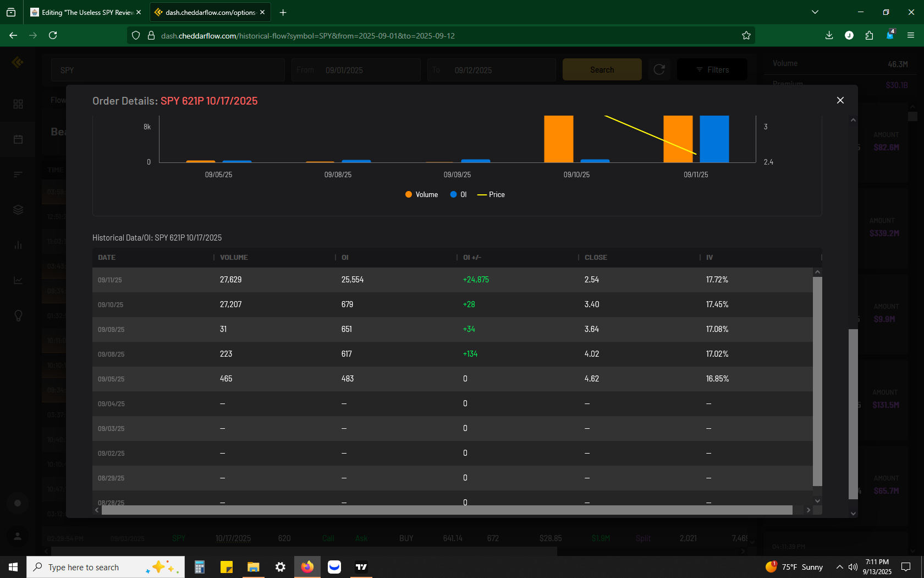Click the dialog's outer vertical scrollbar thumb
This screenshot has width=924, height=578.
point(853,414)
